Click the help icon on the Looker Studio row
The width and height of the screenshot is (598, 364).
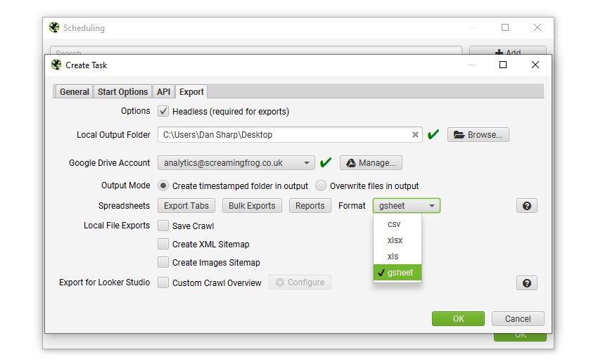point(527,283)
